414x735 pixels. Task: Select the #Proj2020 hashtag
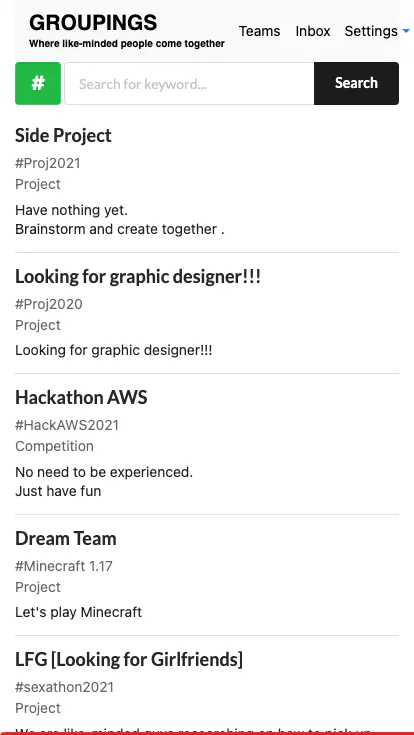tap(49, 304)
